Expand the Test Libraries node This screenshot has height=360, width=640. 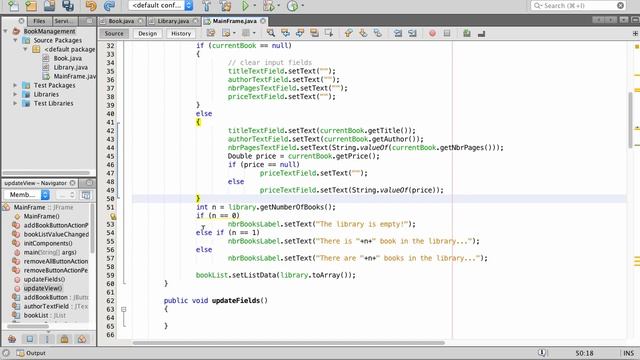[16, 103]
